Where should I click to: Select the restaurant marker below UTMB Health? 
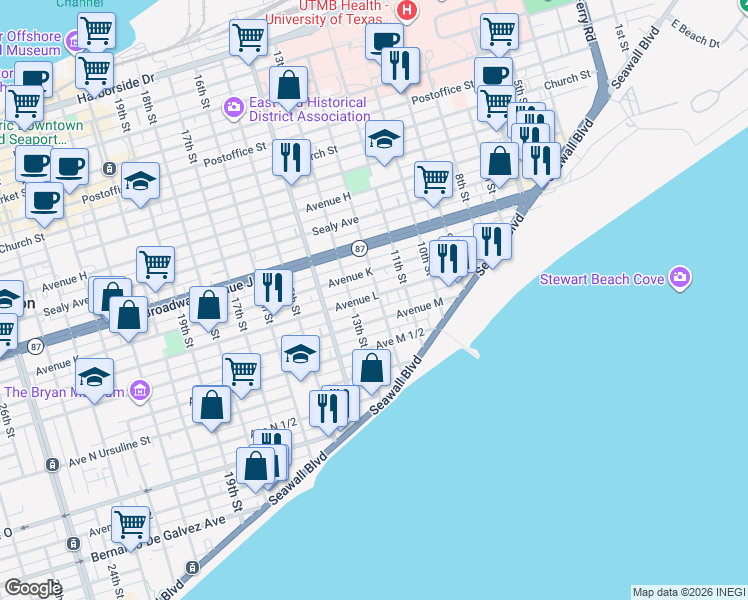400,66
